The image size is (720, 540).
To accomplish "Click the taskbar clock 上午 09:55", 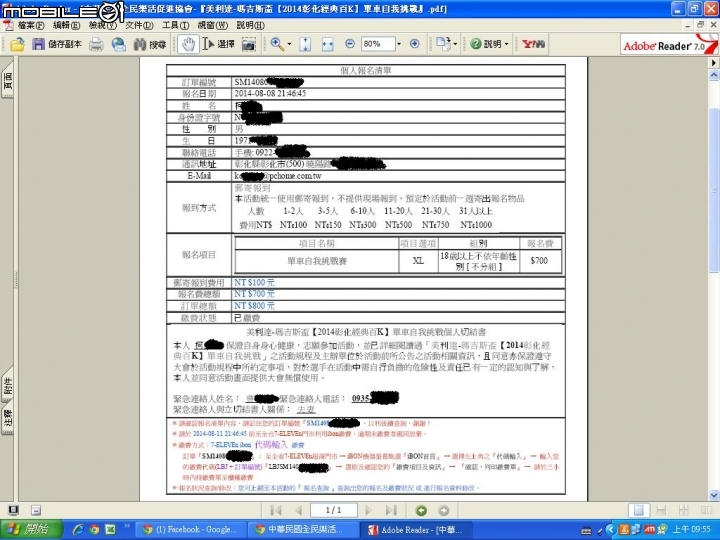I will tap(692, 529).
